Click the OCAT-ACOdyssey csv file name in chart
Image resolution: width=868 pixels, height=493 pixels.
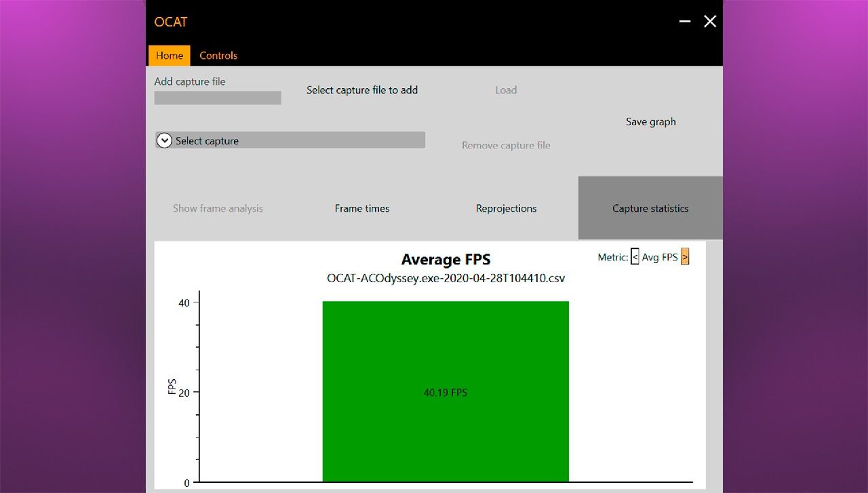point(446,279)
